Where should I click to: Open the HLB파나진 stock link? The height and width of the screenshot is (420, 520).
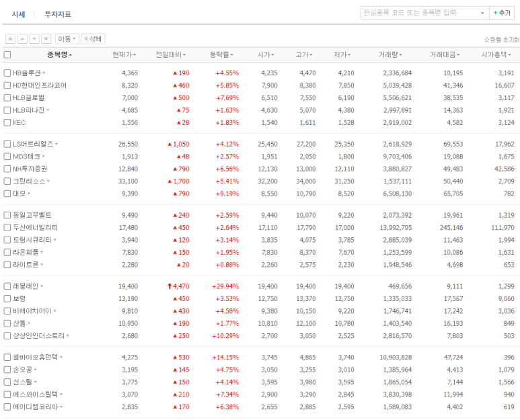[28, 110]
